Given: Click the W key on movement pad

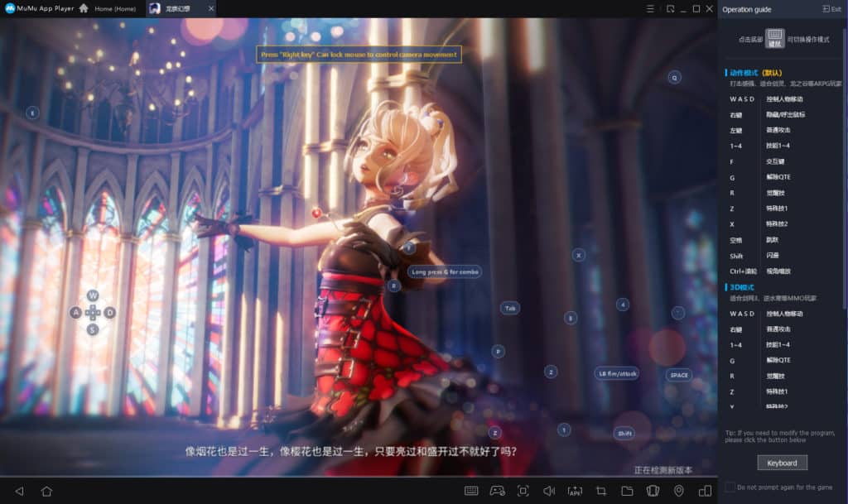Looking at the screenshot, I should 93,295.
